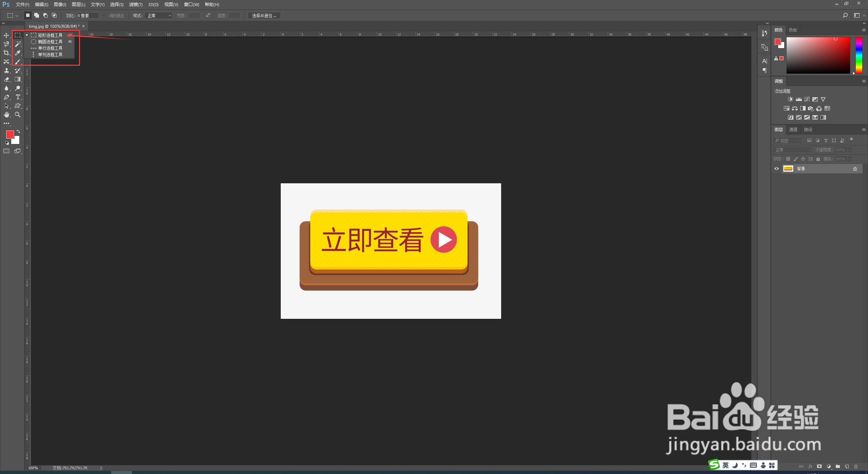The width and height of the screenshot is (868, 474).
Task: Switch to the 通道 channels tab
Action: coord(793,130)
